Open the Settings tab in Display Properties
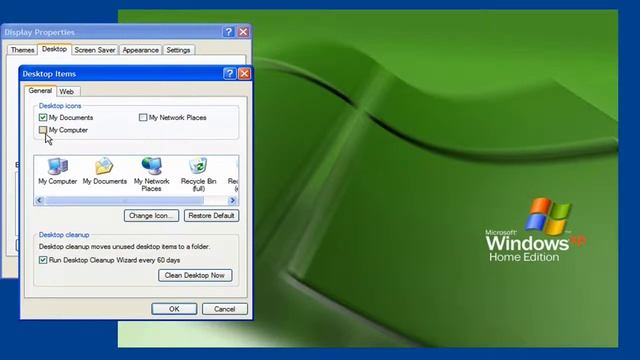The height and width of the screenshot is (360, 640). (178, 50)
